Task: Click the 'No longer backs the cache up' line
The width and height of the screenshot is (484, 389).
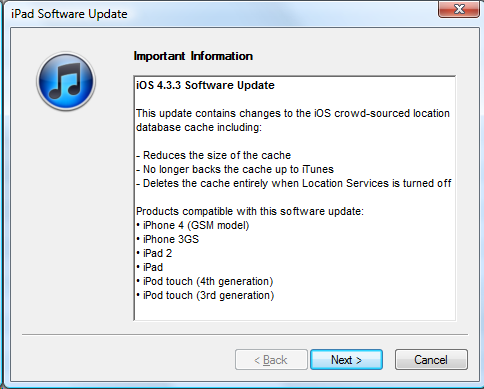Action: [x=235, y=169]
